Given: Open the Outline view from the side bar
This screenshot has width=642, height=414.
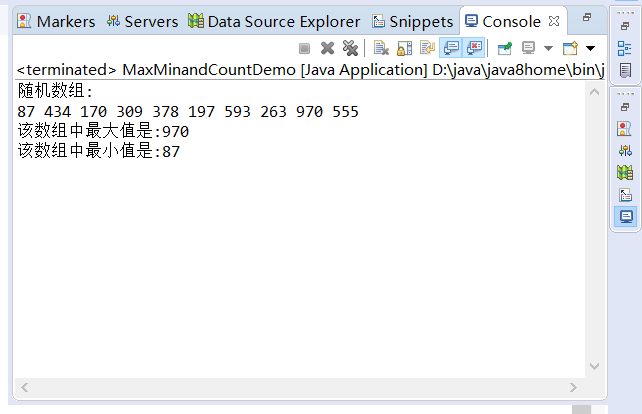Looking at the screenshot, I should tap(625, 48).
